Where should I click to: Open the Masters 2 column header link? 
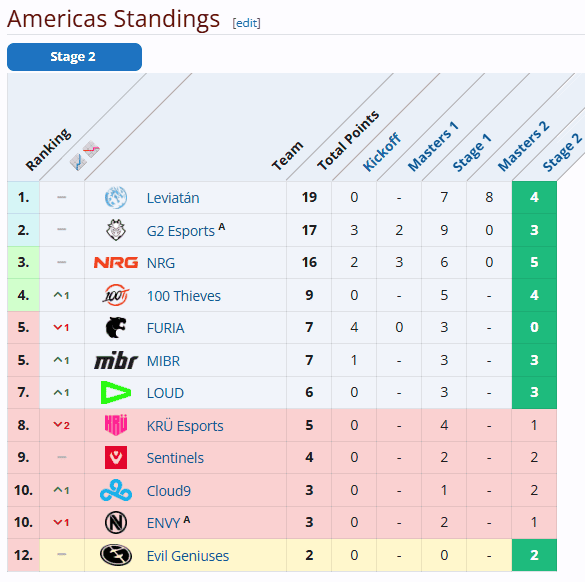tap(523, 146)
